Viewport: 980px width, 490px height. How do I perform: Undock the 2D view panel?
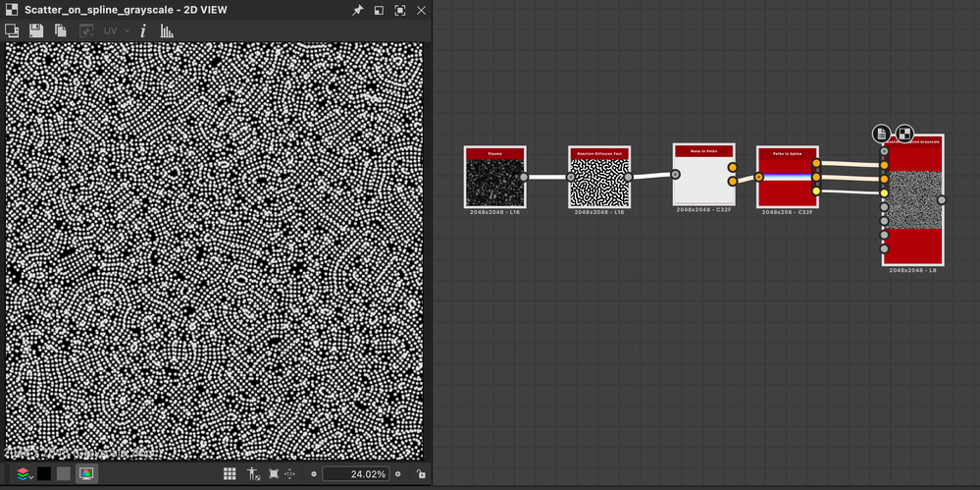[379, 10]
